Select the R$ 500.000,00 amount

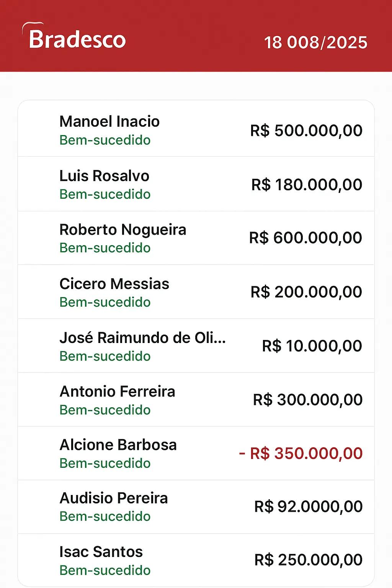[x=306, y=130]
